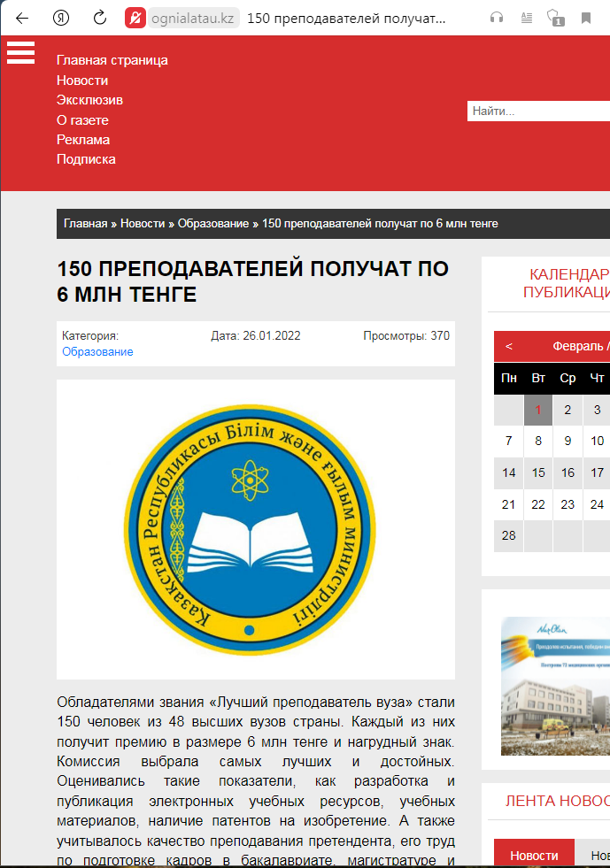
Task: Click Образование category link under Категория
Action: coord(97,351)
